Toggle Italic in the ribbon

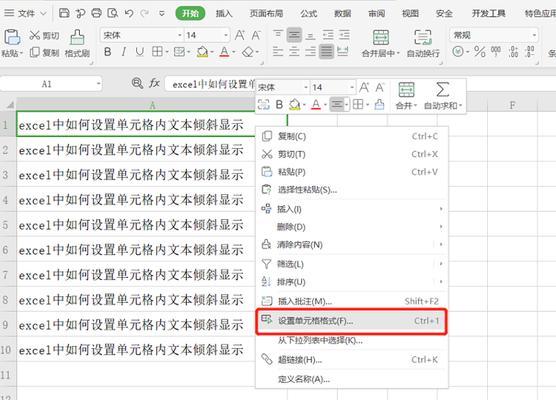[123, 52]
